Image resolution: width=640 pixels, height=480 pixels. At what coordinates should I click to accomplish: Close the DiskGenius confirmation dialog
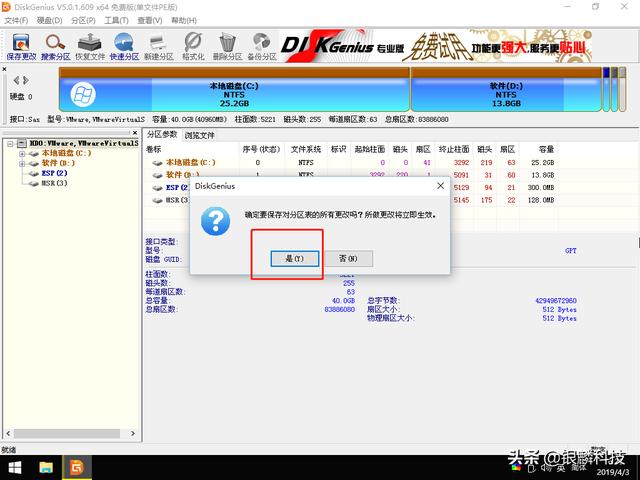(x=440, y=186)
